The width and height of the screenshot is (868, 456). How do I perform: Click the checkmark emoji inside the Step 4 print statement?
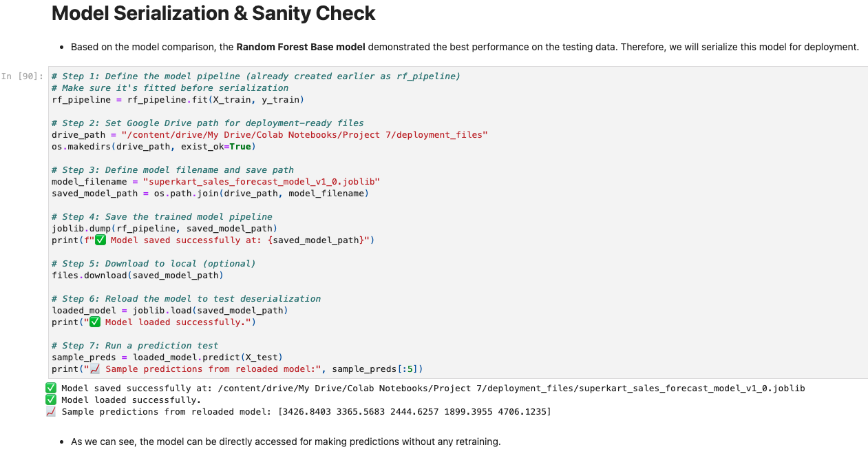(100, 240)
